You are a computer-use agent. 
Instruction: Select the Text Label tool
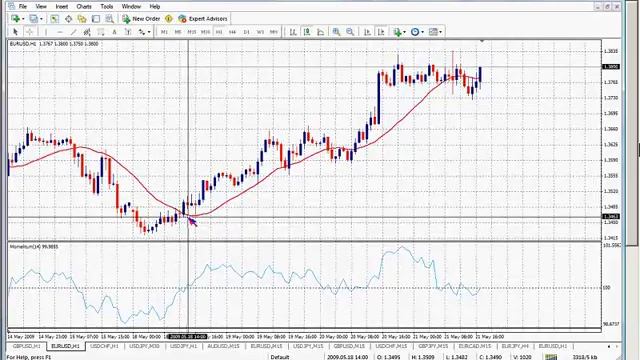click(x=128, y=32)
